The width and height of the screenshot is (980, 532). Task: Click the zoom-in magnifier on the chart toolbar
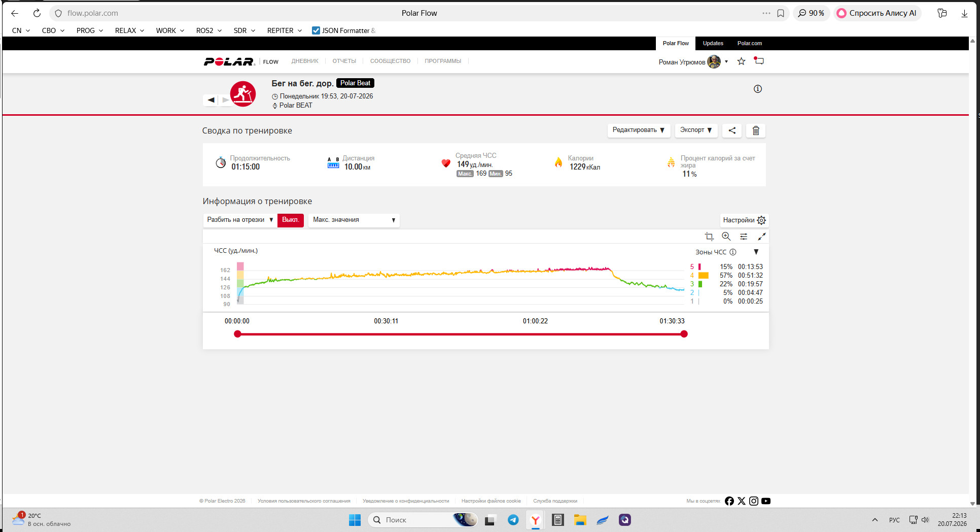coord(726,237)
